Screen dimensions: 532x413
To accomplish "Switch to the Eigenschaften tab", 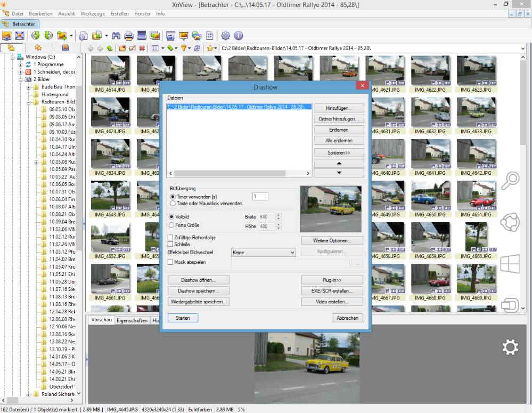I will pos(132,320).
